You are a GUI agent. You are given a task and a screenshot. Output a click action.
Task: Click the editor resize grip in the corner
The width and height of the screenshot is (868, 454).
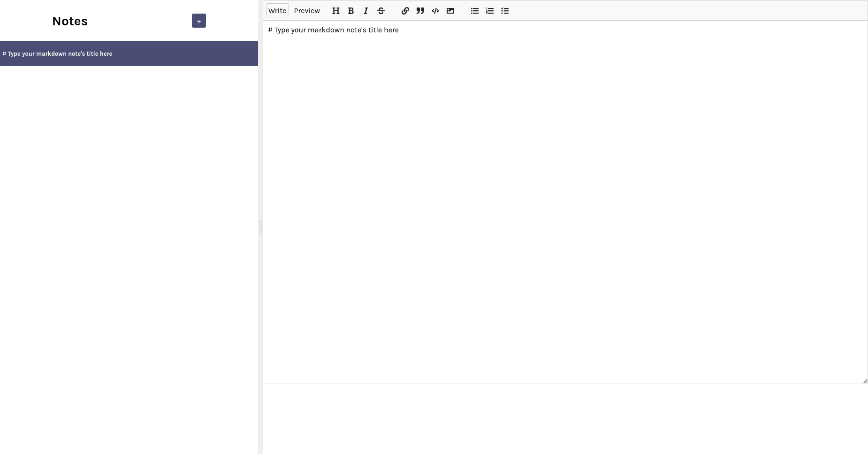point(864,381)
